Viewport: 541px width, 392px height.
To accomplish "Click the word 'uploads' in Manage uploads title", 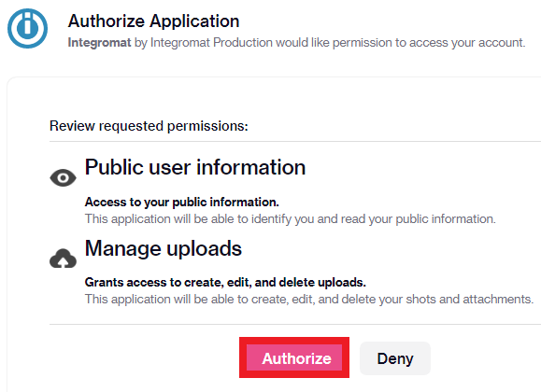I will [x=205, y=249].
